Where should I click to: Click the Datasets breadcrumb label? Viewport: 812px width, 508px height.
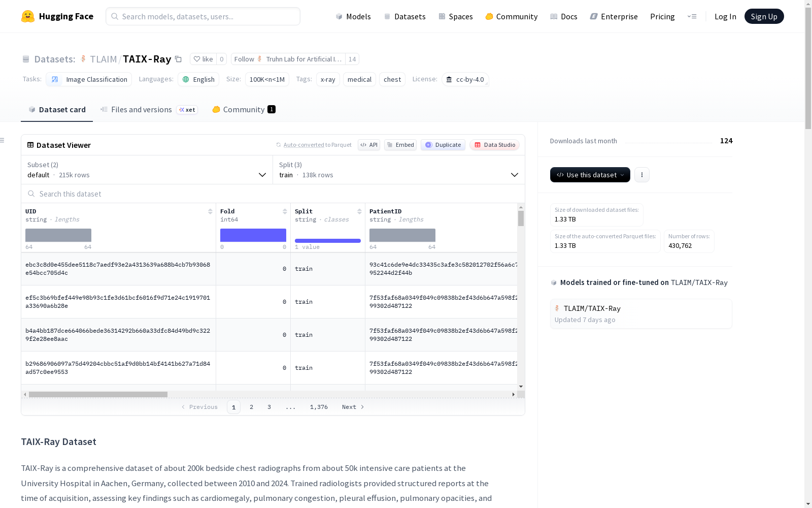55,59
